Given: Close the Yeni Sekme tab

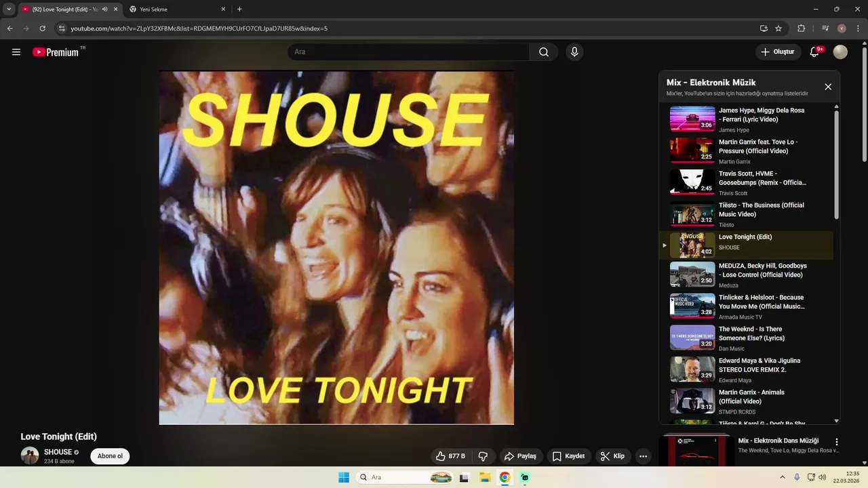Looking at the screenshot, I should pyautogui.click(x=224, y=9).
